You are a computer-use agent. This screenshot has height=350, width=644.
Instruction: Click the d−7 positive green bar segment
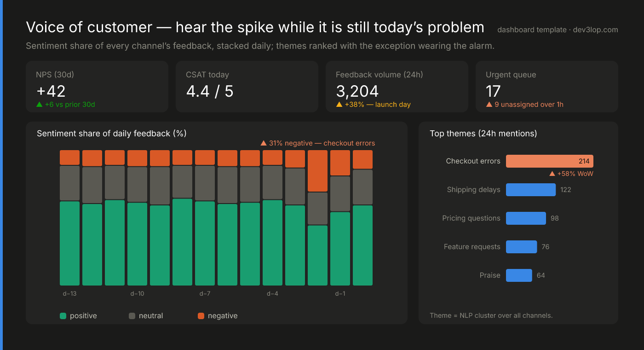[x=205, y=244]
